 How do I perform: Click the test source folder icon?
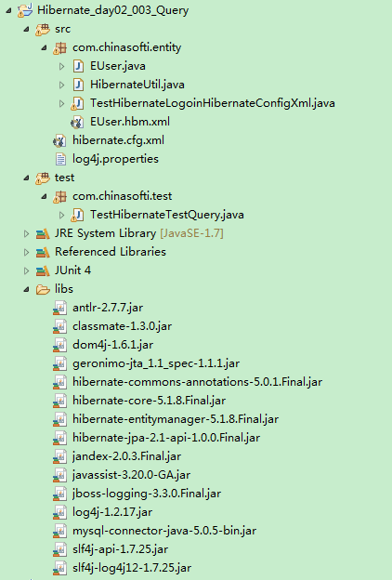(43, 178)
